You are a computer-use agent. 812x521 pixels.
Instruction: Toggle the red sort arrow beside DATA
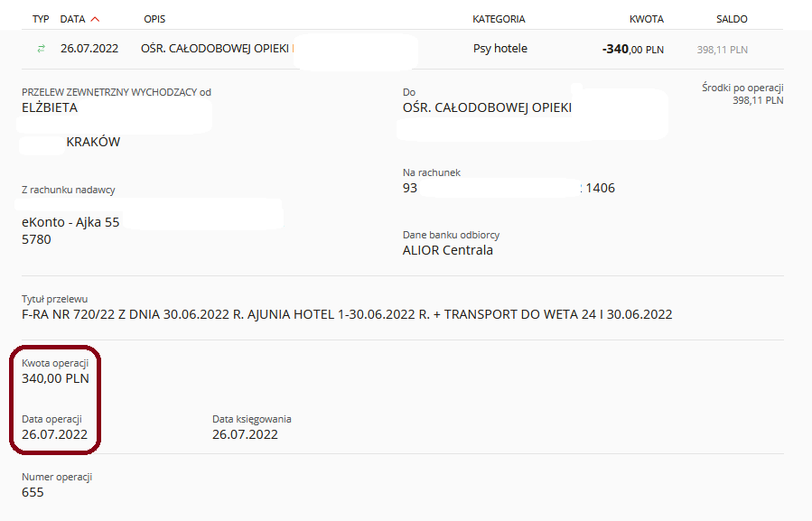(x=95, y=19)
